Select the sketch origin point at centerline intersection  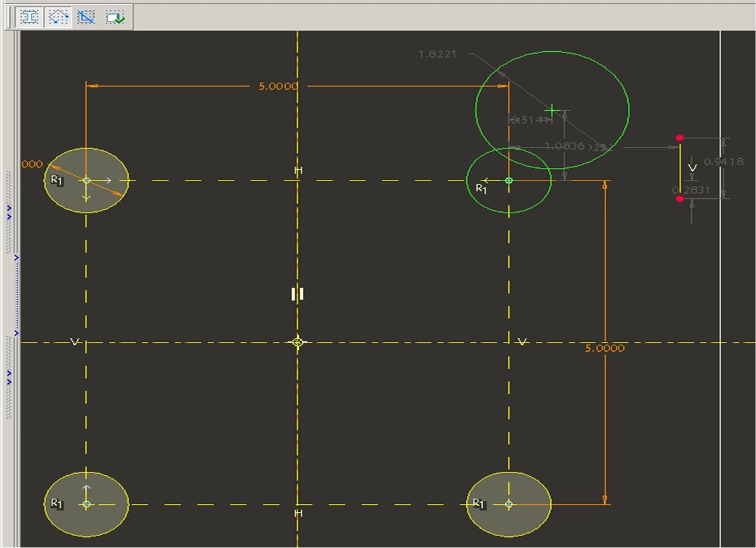tap(298, 343)
